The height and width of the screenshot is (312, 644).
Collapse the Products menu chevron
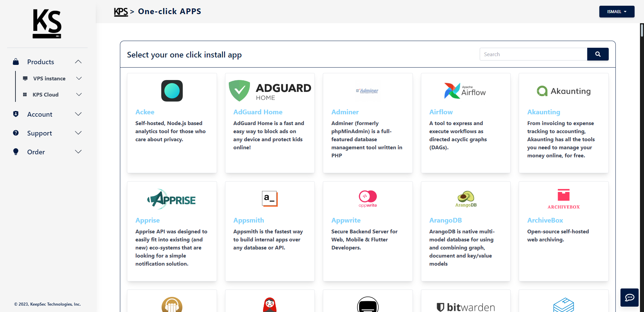[x=78, y=62]
